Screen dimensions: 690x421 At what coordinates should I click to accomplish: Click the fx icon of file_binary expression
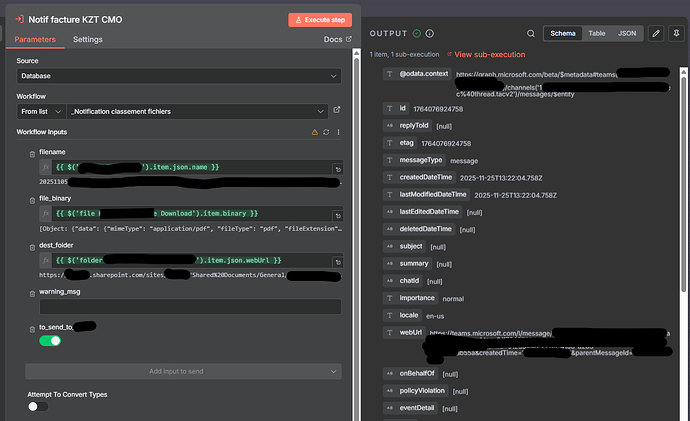pos(46,214)
